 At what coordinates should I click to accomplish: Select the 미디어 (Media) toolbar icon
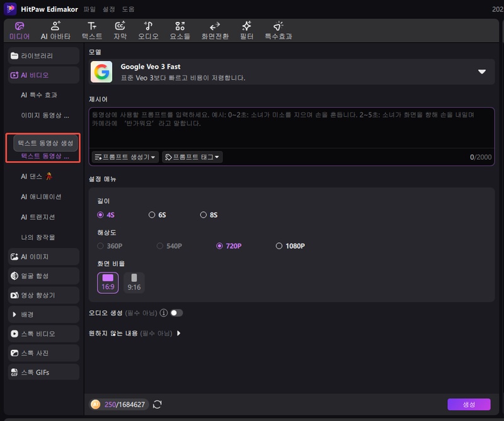pyautogui.click(x=19, y=30)
